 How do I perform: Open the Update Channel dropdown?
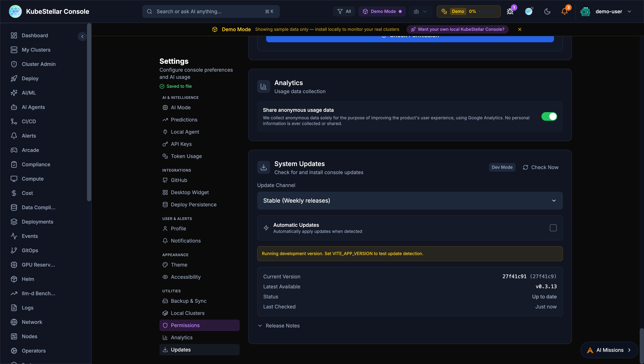point(410,200)
